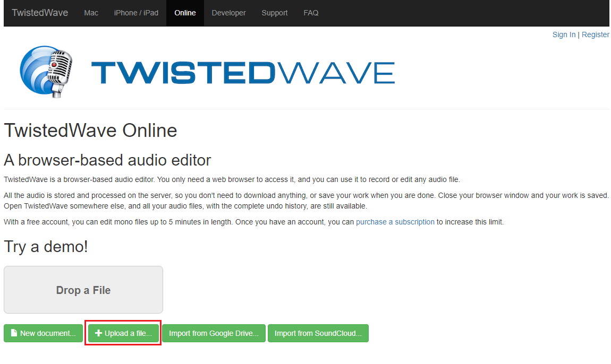Image resolution: width=611 pixels, height=364 pixels.
Task: Click the microphone logo icon
Action: pos(46,72)
